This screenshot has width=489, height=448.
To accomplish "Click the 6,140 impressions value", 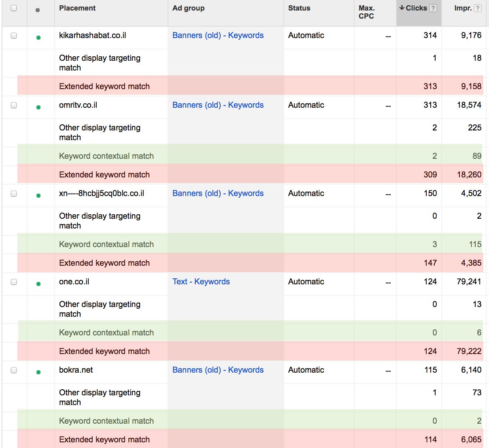I will pos(471,370).
